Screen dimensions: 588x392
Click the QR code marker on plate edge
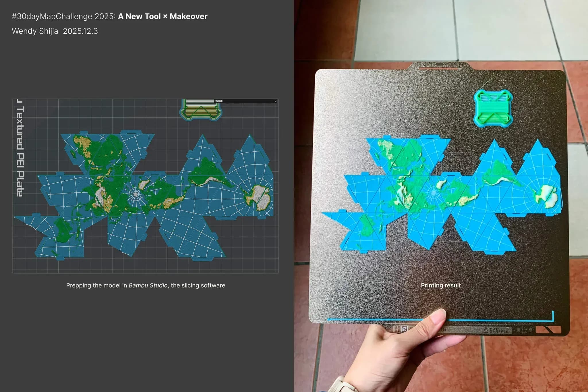pos(405,329)
